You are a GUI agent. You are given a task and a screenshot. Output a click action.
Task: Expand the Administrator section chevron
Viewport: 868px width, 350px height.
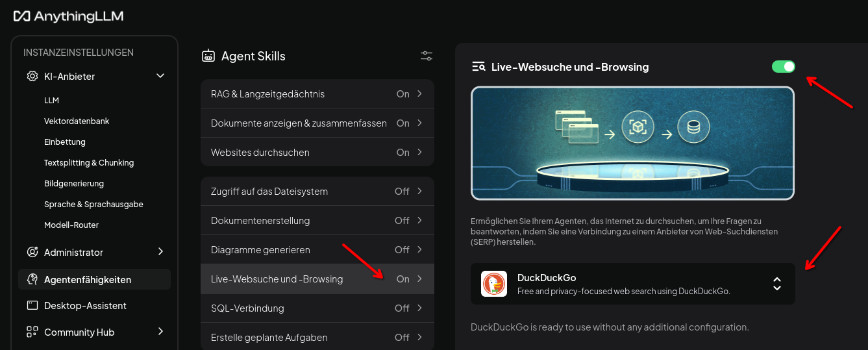(160, 251)
